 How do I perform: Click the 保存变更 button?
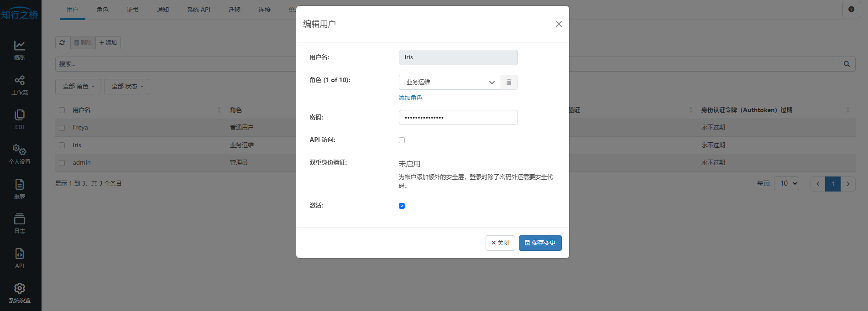pyautogui.click(x=540, y=243)
